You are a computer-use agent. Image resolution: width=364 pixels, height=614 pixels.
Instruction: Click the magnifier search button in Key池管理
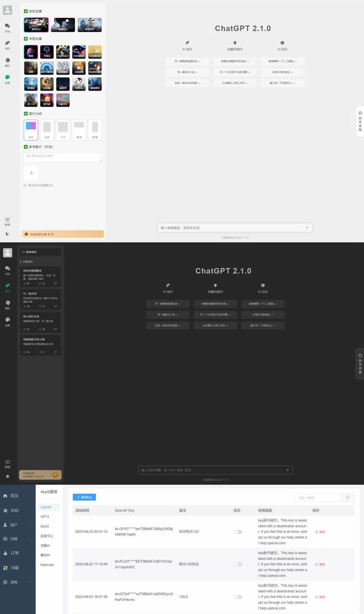[348, 498]
